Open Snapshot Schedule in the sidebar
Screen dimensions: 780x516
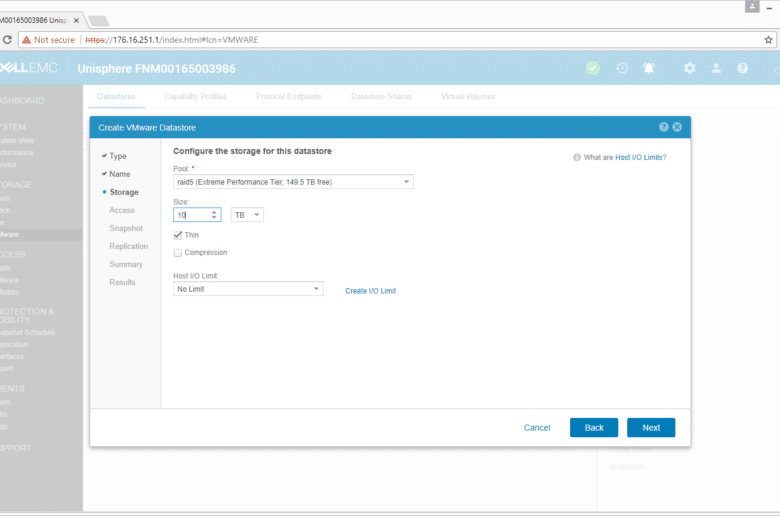[x=27, y=332]
